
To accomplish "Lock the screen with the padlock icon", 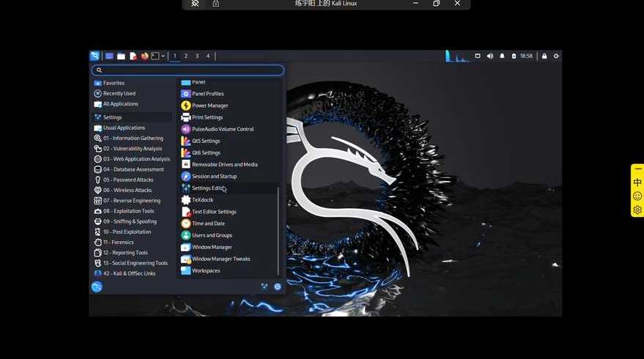I will 544,56.
